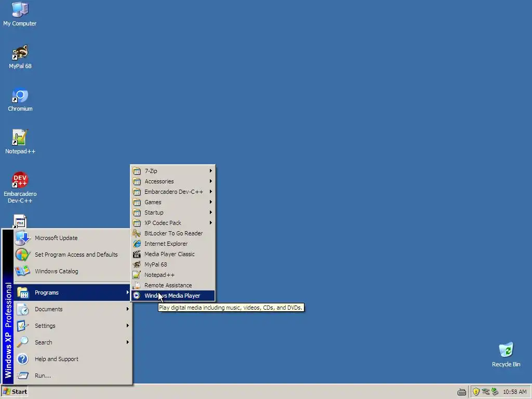Image resolution: width=532 pixels, height=399 pixels.
Task: Select the Recycle Bin desktop icon
Action: [506, 355]
